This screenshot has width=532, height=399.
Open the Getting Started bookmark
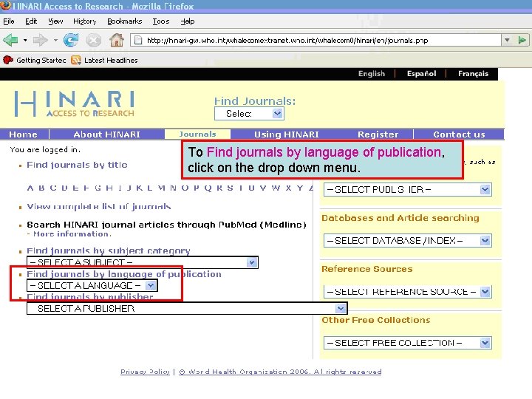35,61
